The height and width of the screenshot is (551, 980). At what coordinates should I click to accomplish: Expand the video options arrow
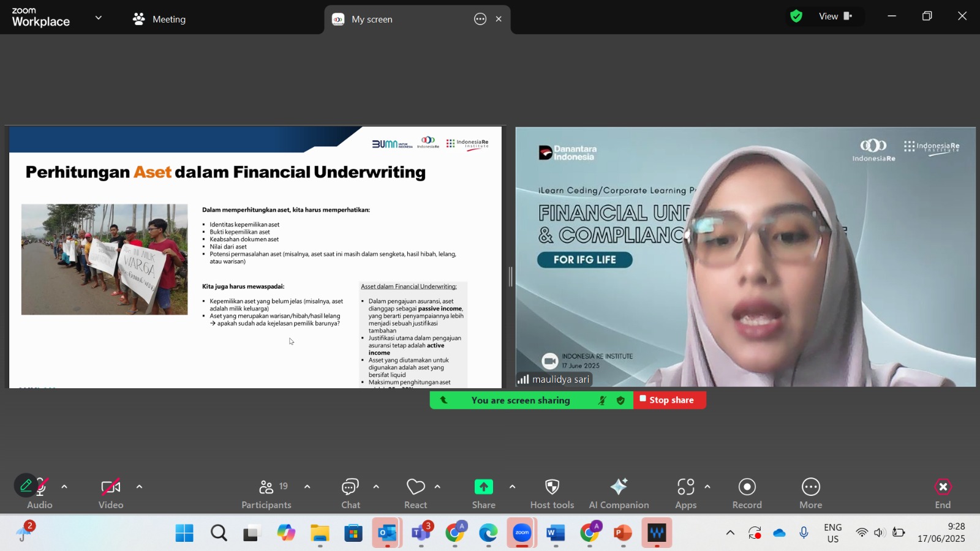click(x=139, y=487)
